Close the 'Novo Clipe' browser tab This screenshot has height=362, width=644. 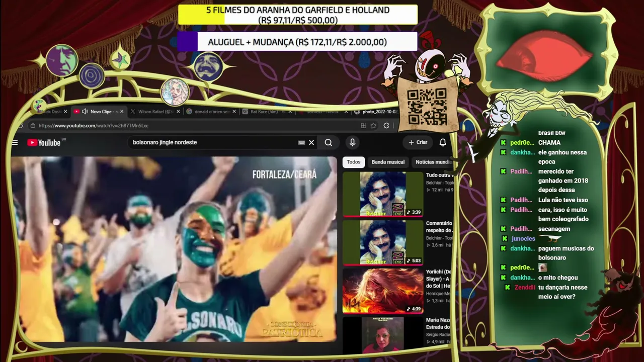[121, 112]
